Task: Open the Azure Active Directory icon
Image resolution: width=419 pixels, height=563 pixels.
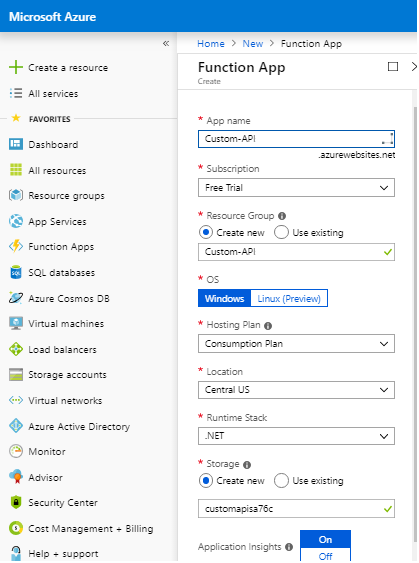Action: pos(16,426)
